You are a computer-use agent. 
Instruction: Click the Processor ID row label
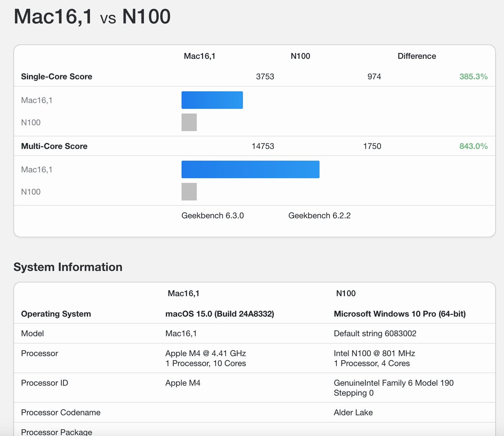click(x=45, y=383)
